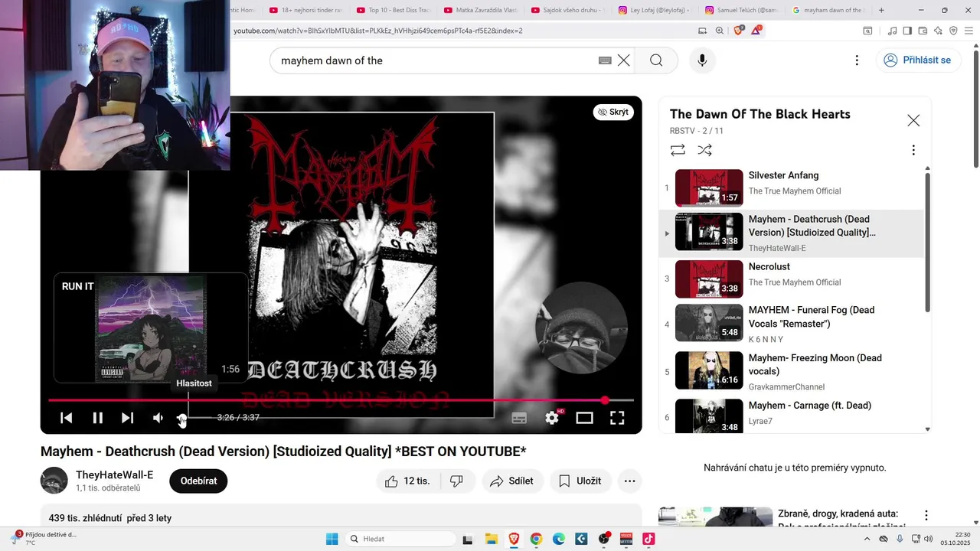980x551 pixels.
Task: Click the Brave Shields lion icon
Action: point(738,31)
